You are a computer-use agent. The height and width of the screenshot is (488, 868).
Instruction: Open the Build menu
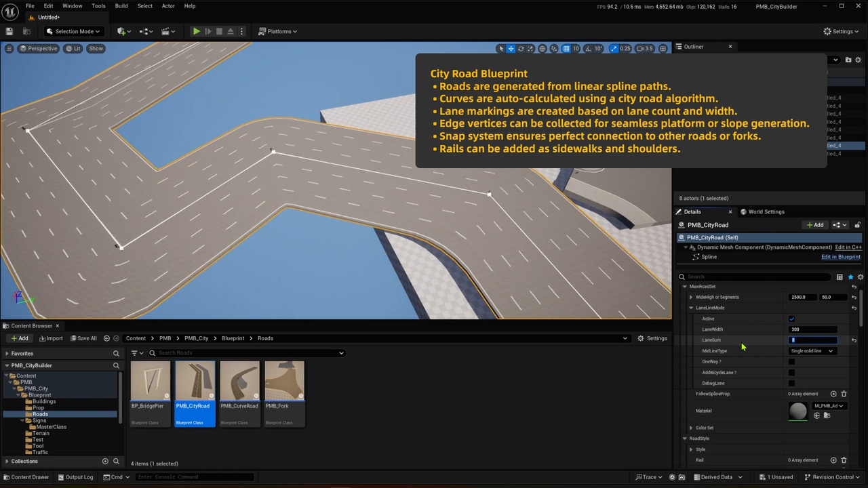click(x=121, y=6)
